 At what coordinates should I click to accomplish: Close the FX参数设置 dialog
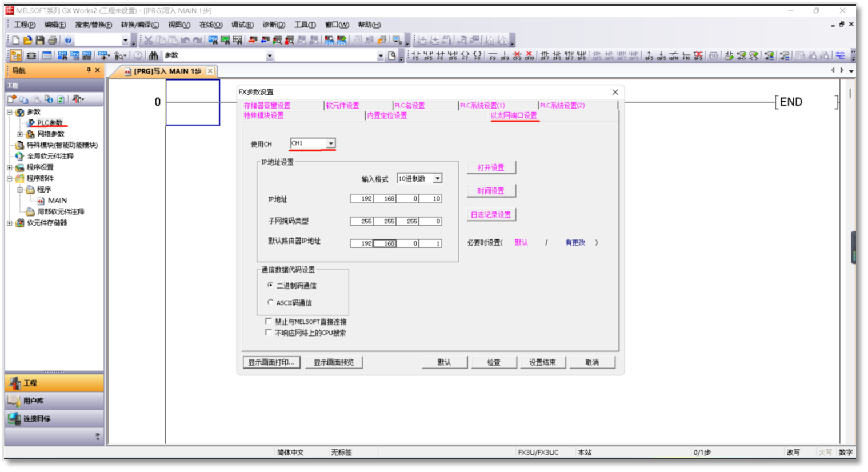(x=615, y=92)
